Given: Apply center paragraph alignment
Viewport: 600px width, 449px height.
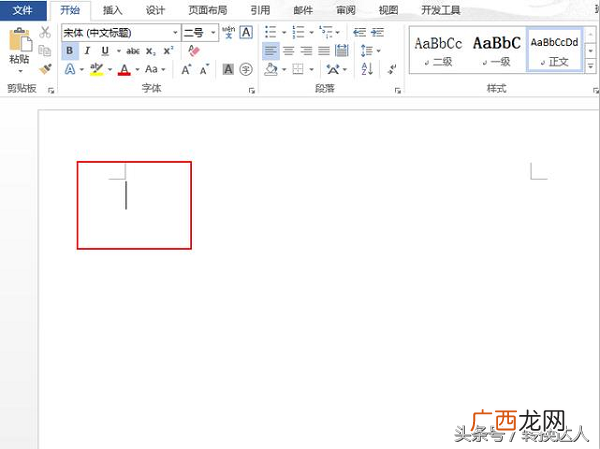Looking at the screenshot, I should click(289, 51).
